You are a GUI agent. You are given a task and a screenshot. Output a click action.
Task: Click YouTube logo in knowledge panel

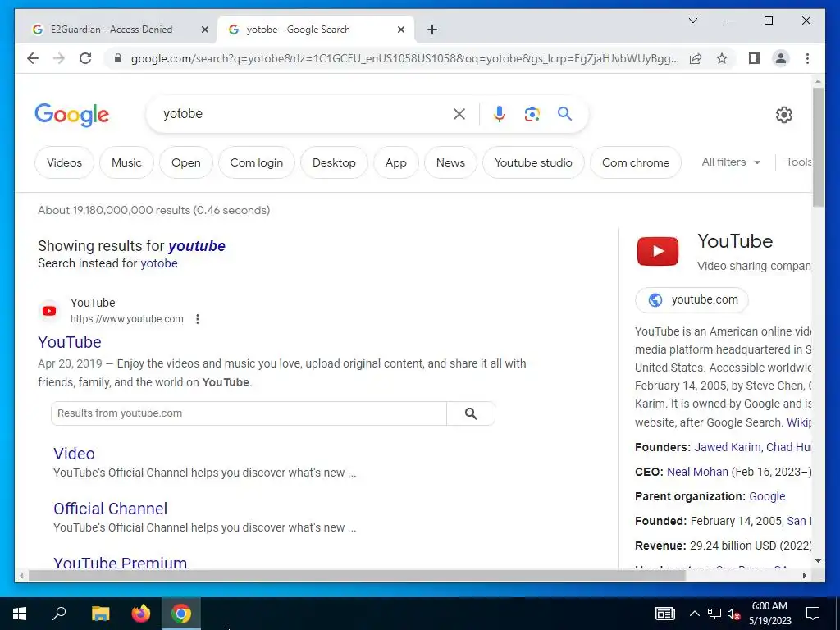[658, 251]
